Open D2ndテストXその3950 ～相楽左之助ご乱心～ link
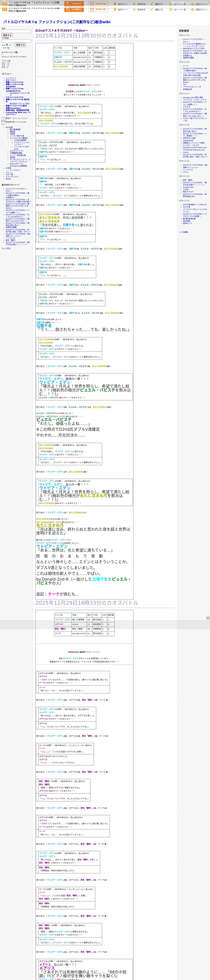Screen dimensions: 210x980 [195, 130]
